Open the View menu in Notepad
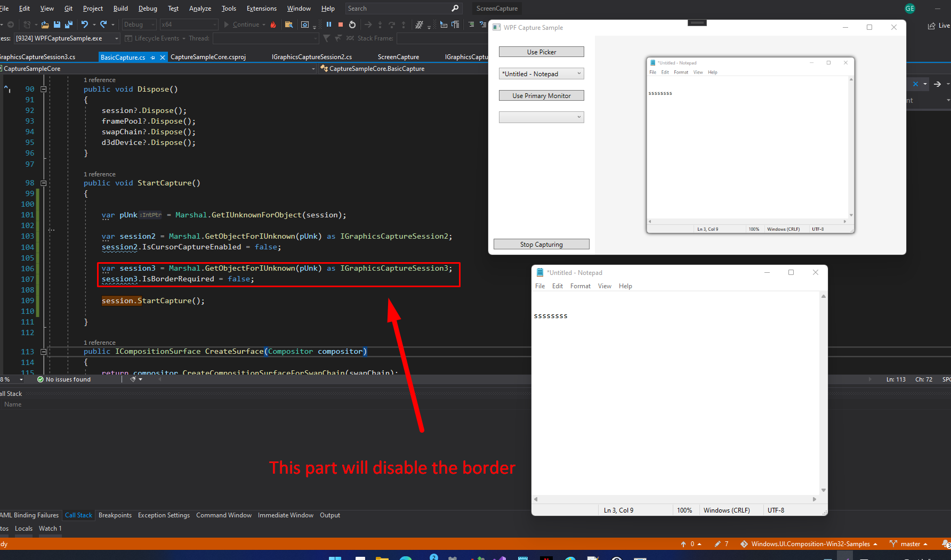951x560 pixels. [605, 286]
